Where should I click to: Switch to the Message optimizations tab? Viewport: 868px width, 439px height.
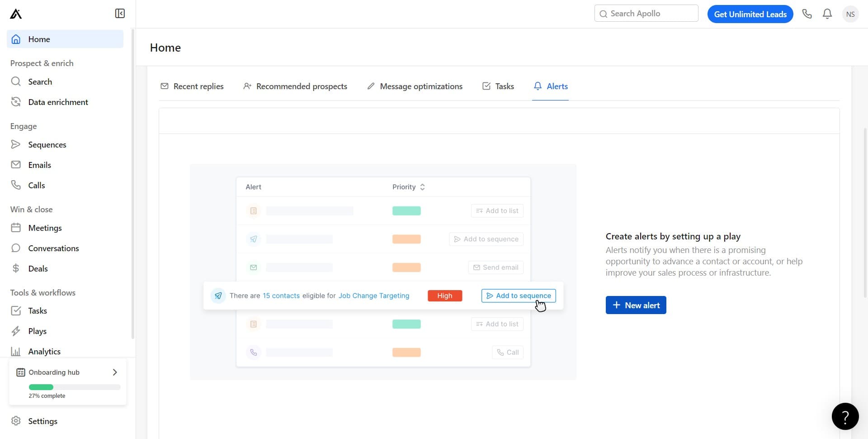[415, 86]
